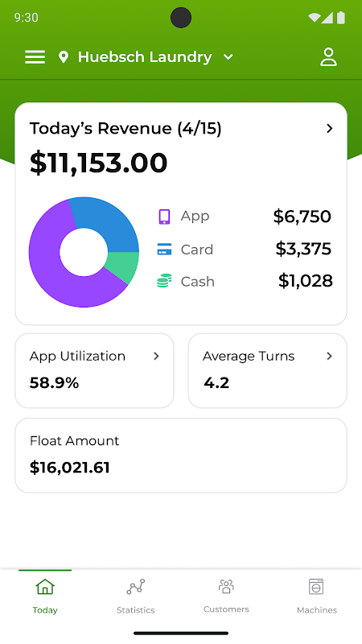Open the user profile icon
362x644 pixels.
coord(328,57)
